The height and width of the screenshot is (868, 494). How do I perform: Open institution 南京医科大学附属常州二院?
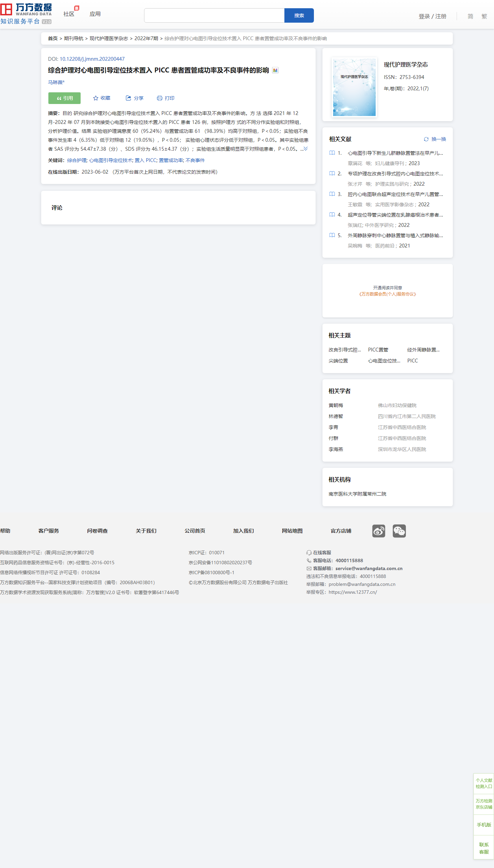(x=357, y=494)
